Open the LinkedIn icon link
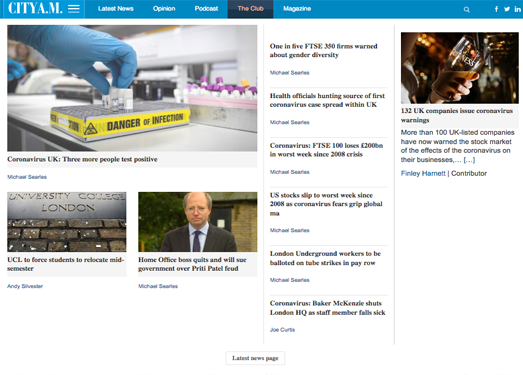The image size is (523, 375). (x=517, y=9)
